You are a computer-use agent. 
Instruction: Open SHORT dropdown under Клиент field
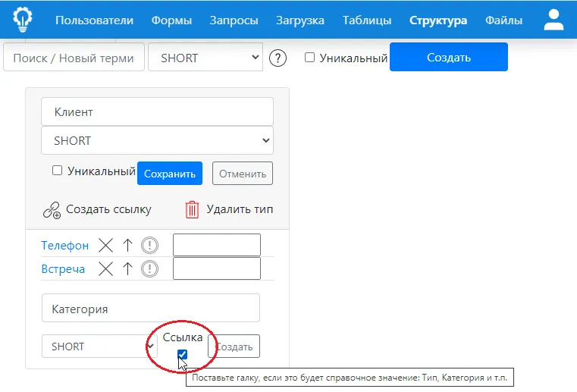click(x=157, y=140)
